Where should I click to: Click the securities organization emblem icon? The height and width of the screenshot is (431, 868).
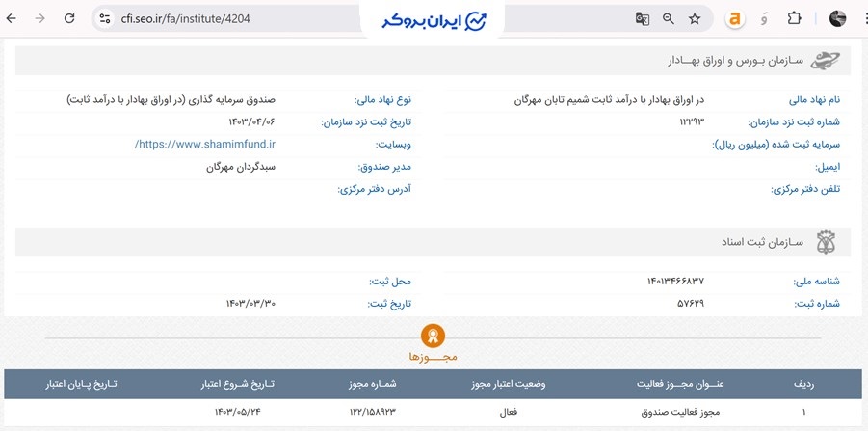tap(825, 60)
